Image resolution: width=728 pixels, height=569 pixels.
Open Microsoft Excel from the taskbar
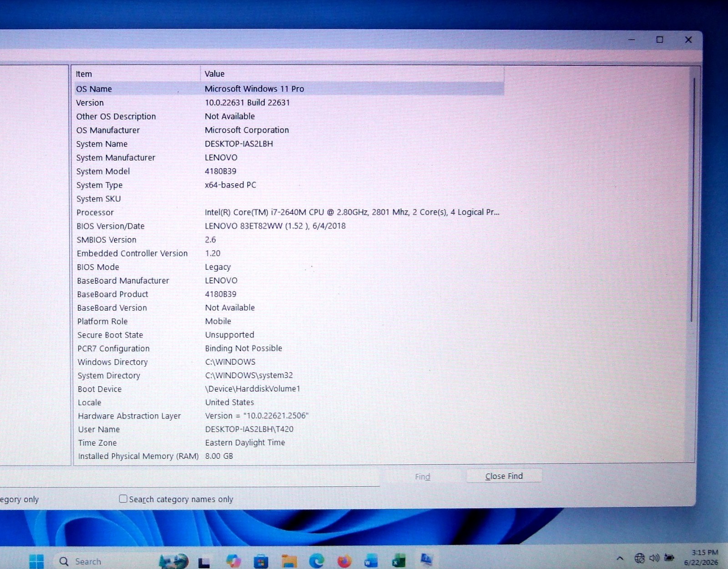tap(399, 561)
